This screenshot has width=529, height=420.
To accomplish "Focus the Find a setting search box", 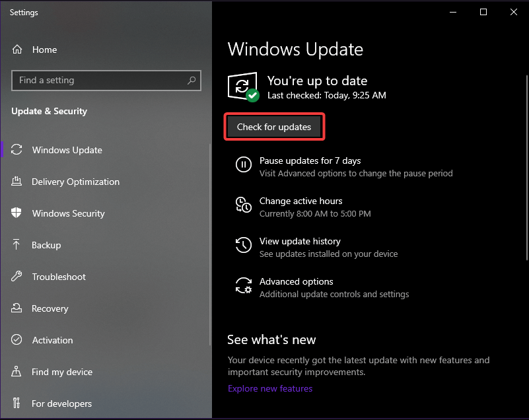I will click(x=106, y=81).
